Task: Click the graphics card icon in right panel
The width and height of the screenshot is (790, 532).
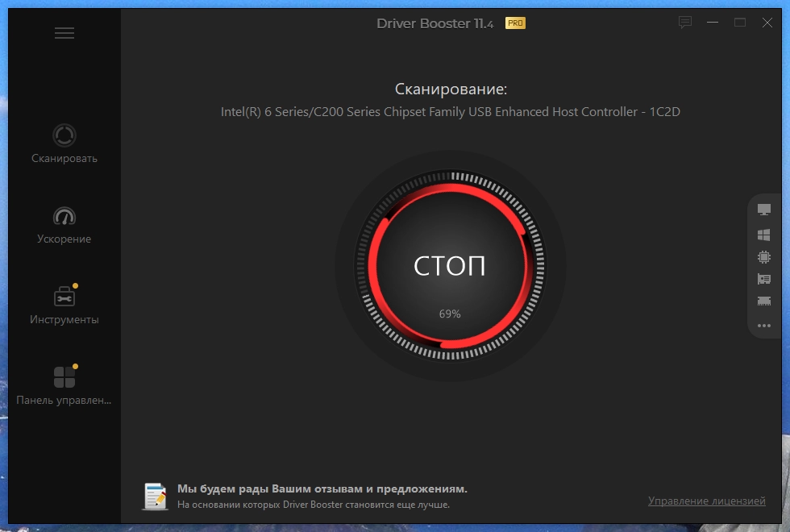Action: click(x=764, y=279)
